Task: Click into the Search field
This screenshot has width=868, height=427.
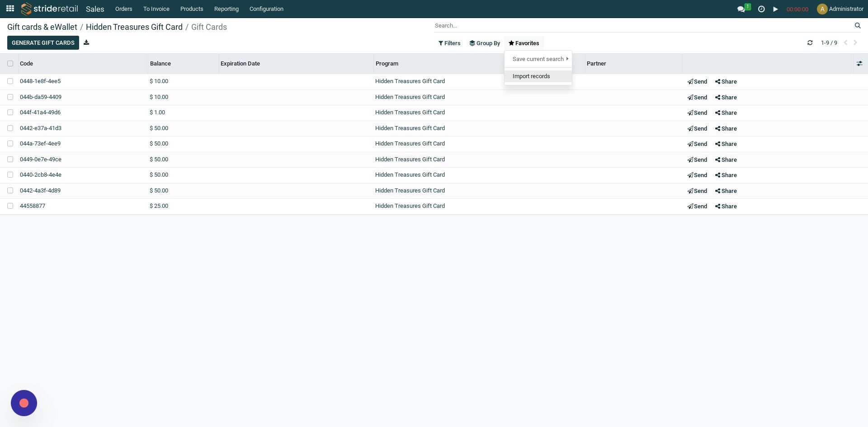Action: [643, 26]
